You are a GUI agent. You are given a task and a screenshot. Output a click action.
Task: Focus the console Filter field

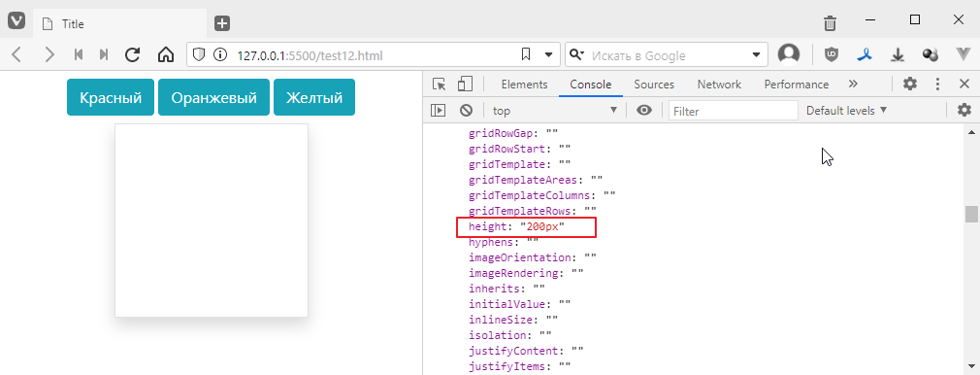tap(734, 111)
